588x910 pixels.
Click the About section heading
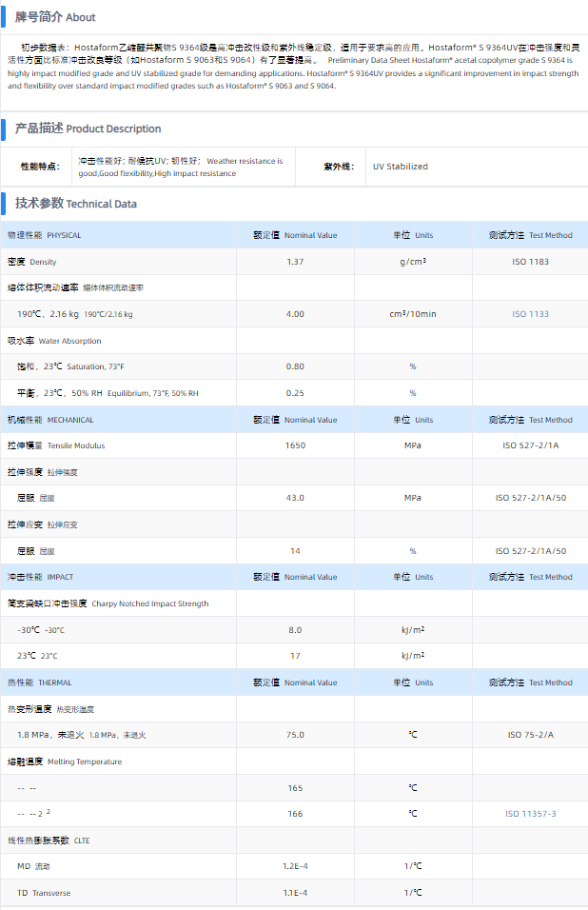55,17
